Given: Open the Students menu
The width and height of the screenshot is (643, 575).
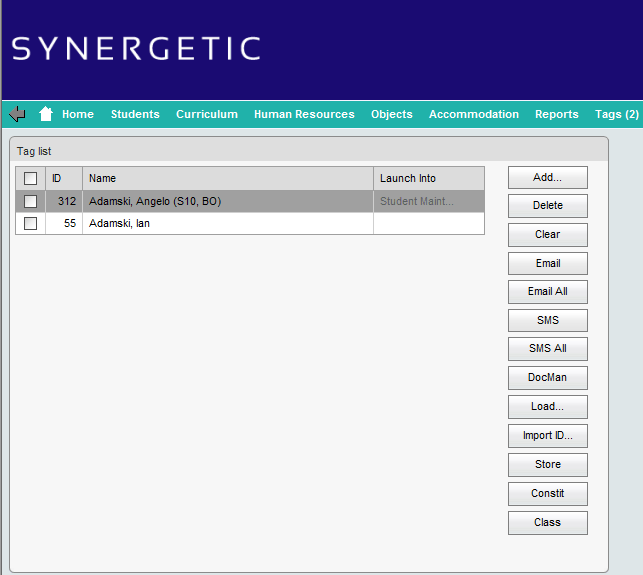Looking at the screenshot, I should (135, 114).
